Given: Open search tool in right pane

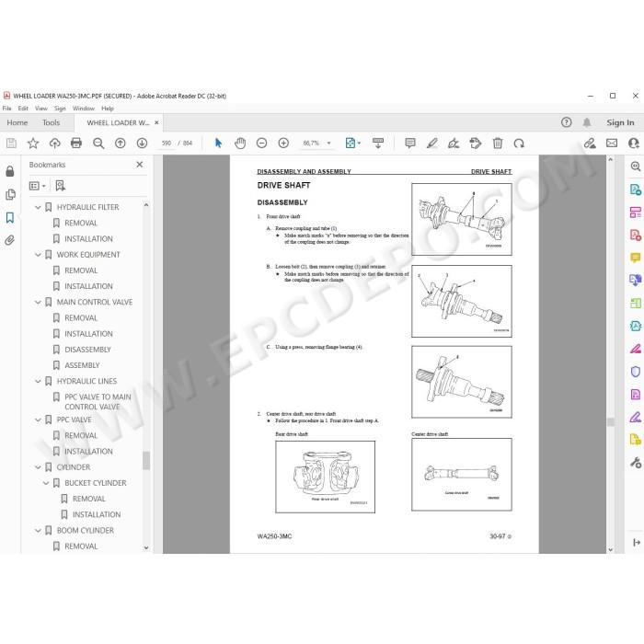Looking at the screenshot, I should (636, 166).
